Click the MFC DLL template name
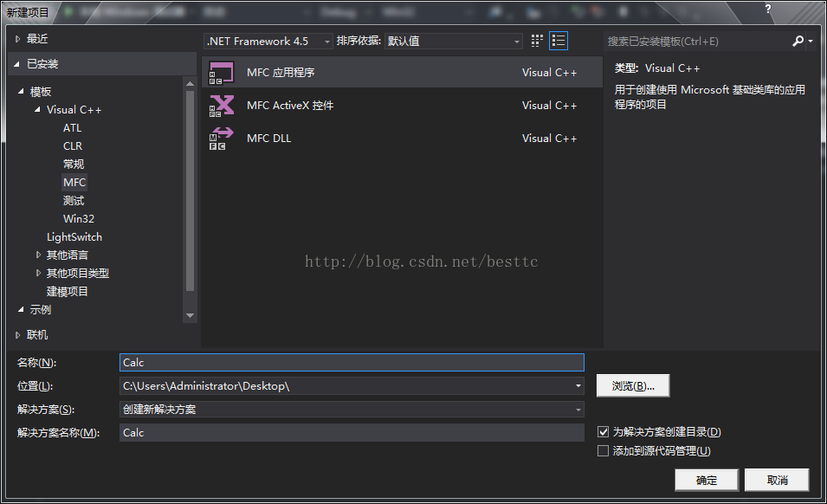Screen dimensions: 827x504 [269, 139]
